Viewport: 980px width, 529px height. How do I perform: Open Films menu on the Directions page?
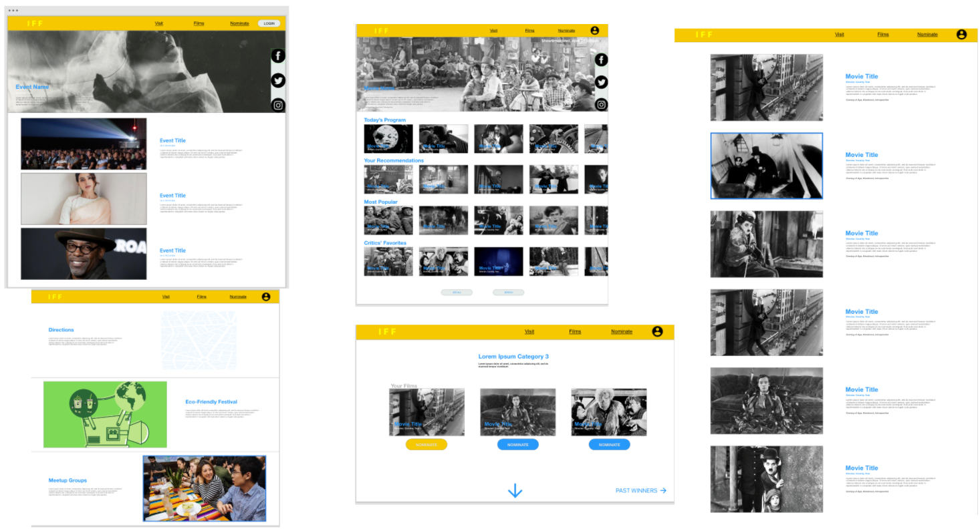[201, 297]
